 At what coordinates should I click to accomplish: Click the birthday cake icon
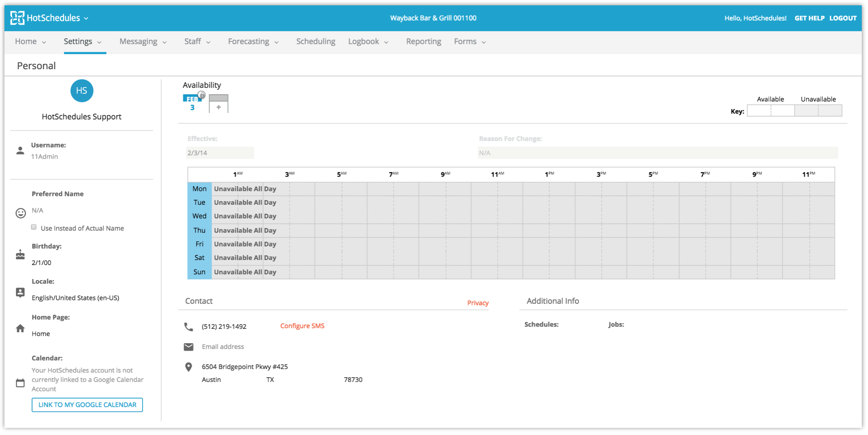point(20,255)
